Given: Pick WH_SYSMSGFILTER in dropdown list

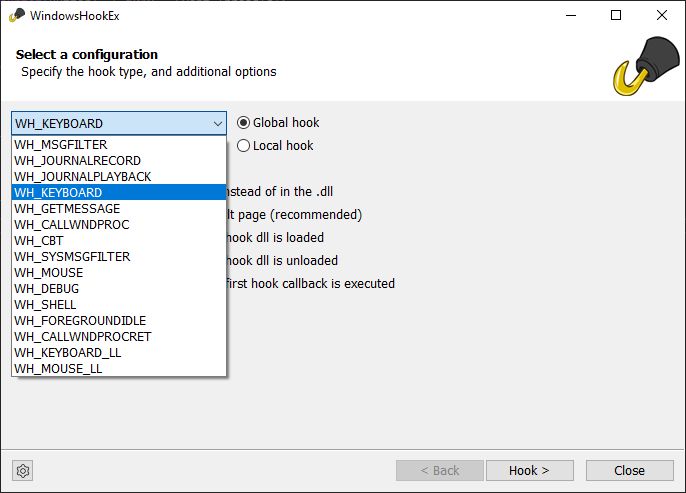Looking at the screenshot, I should click(x=119, y=257).
